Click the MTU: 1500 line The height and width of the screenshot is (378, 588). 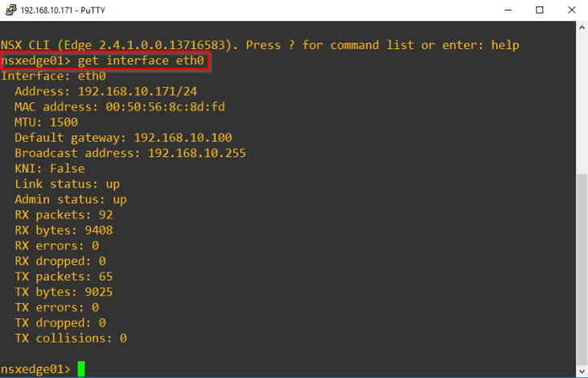(46, 123)
